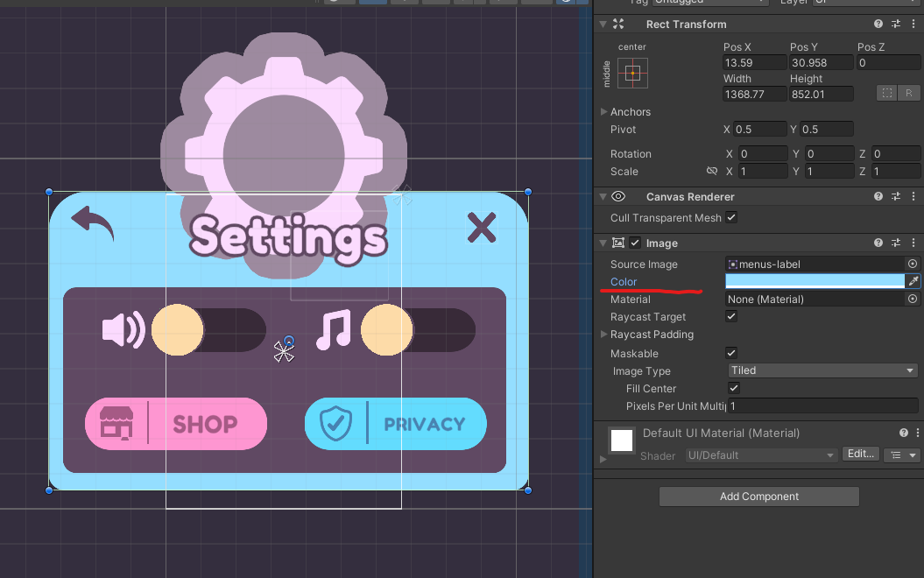924x578 pixels.
Task: Open the presets icon for Canvas Renderer
Action: pos(896,197)
